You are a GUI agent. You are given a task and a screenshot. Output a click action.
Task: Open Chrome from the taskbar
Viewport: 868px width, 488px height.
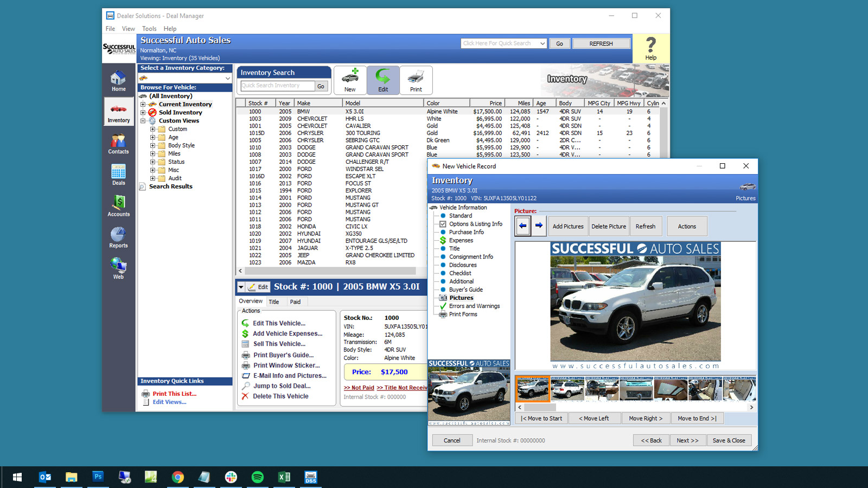(x=177, y=477)
